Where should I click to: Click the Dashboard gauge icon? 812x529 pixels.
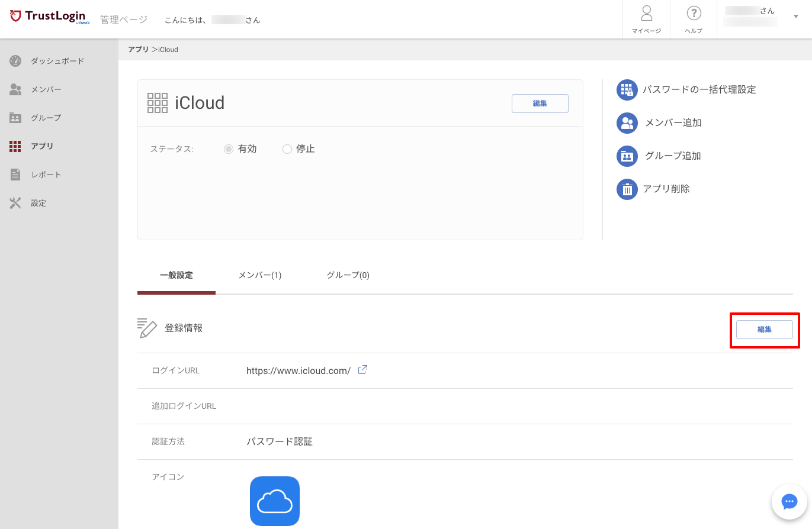coord(15,61)
